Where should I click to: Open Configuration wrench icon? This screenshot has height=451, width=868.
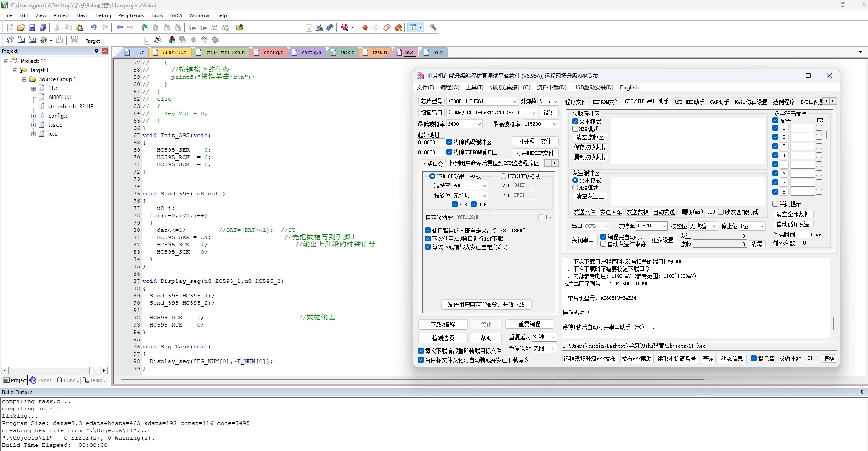pyautogui.click(x=433, y=27)
